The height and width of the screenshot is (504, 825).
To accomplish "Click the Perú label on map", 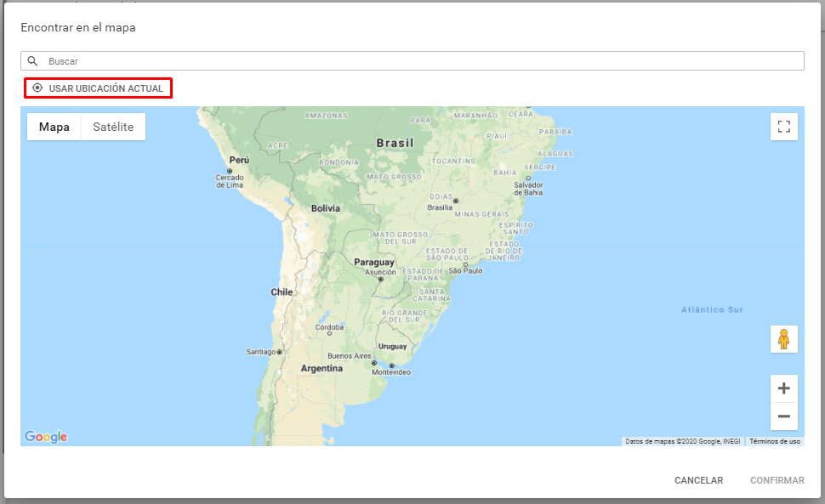I will (239, 160).
